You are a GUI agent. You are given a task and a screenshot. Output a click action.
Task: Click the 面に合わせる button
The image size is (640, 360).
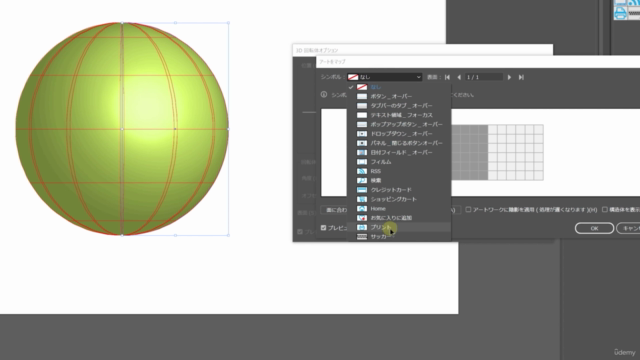point(334,210)
